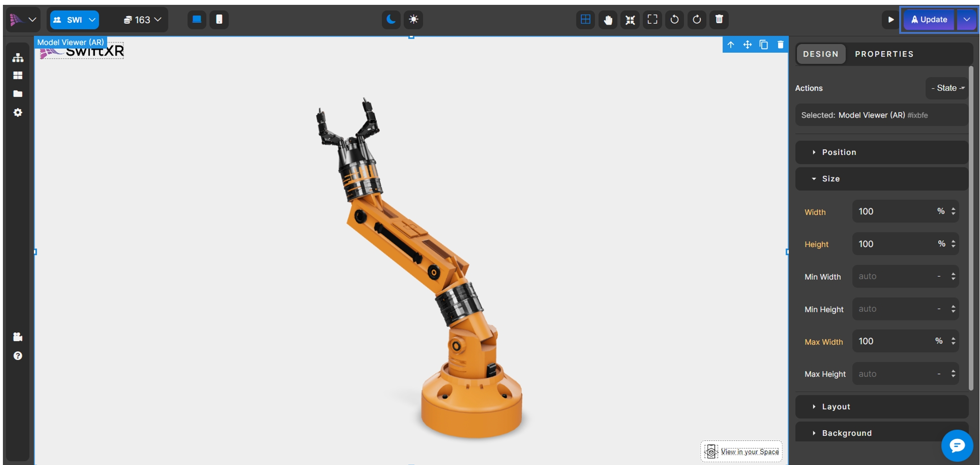
Task: Click the undo arrow icon
Action: coord(675,20)
